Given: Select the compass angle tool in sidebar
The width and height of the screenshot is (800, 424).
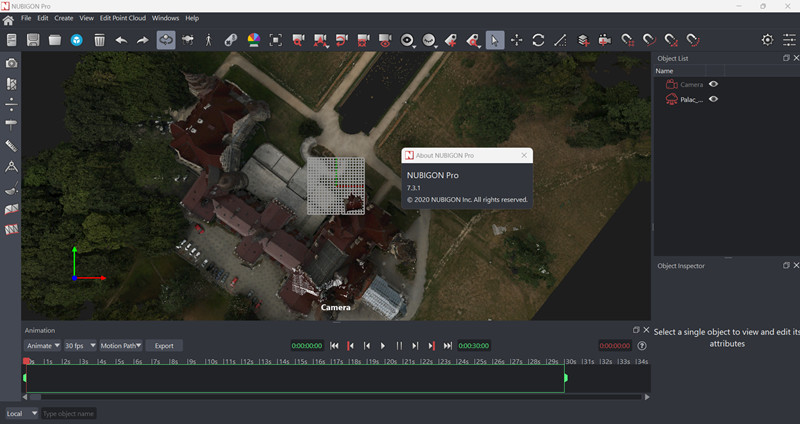Looking at the screenshot, I should click(11, 167).
